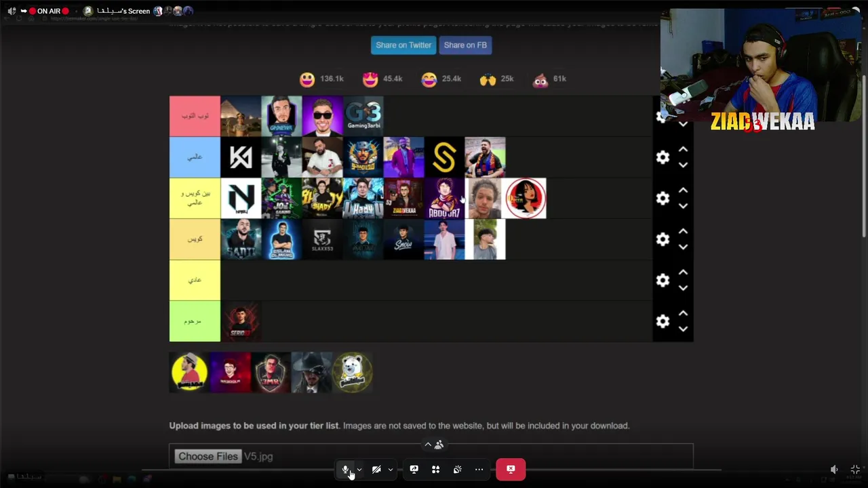Click the red top tier label cell
Viewport: 868px width, 488px height.
point(195,116)
